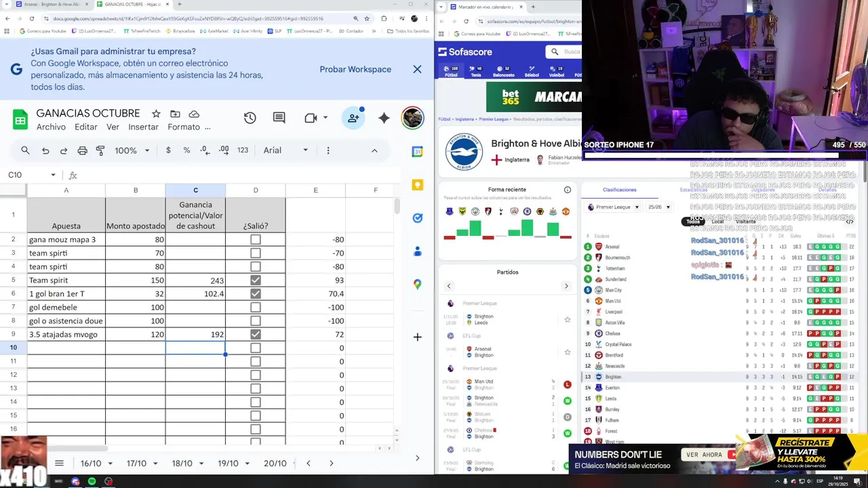Tick the gol o asistencia doue checkbox
868x488 pixels.
click(256, 321)
